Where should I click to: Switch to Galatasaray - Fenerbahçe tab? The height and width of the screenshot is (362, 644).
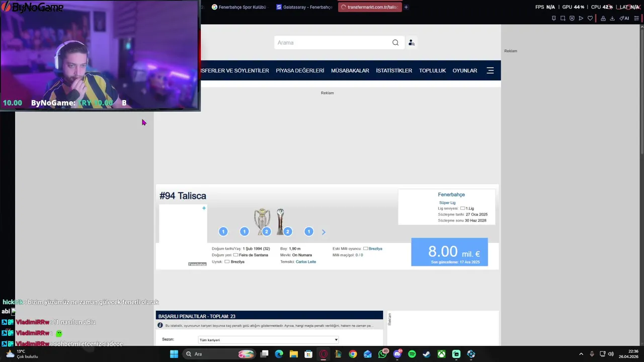click(x=304, y=7)
